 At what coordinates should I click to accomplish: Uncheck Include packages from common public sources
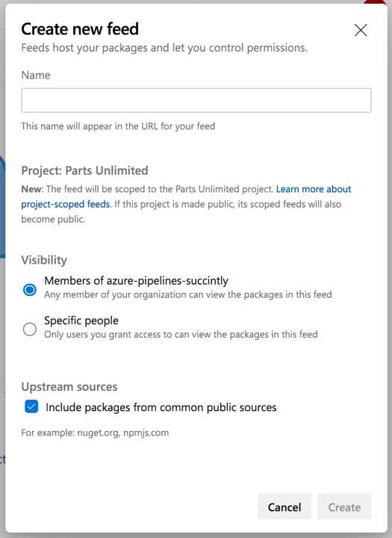[x=31, y=407]
